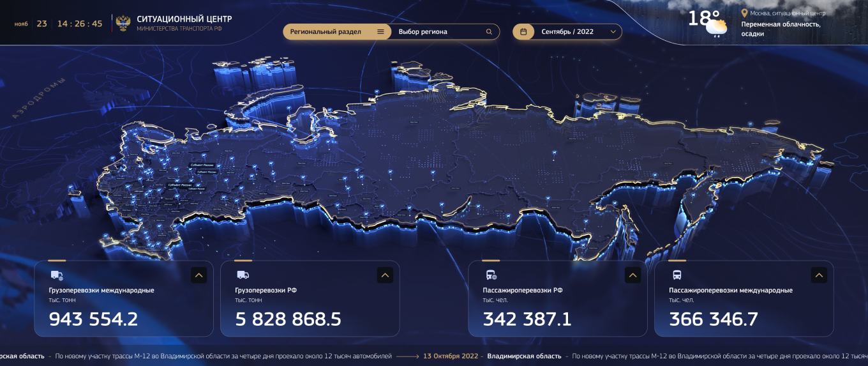Open the Региональный раздел section button
The height and width of the screenshot is (366, 868).
pyautogui.click(x=337, y=32)
